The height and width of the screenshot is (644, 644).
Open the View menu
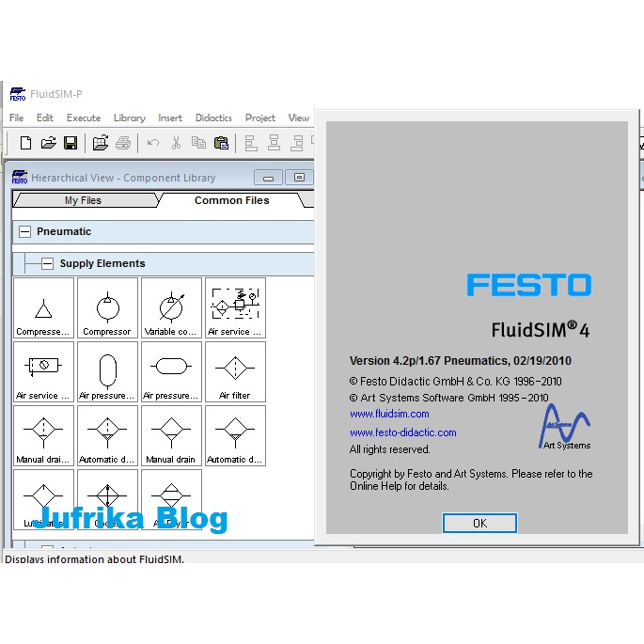point(299,118)
